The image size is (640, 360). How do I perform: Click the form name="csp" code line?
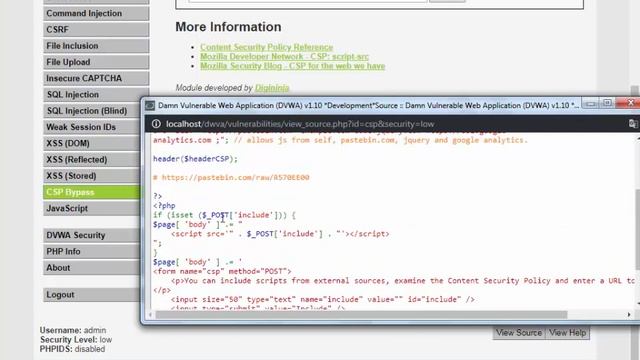pyautogui.click(x=222, y=271)
